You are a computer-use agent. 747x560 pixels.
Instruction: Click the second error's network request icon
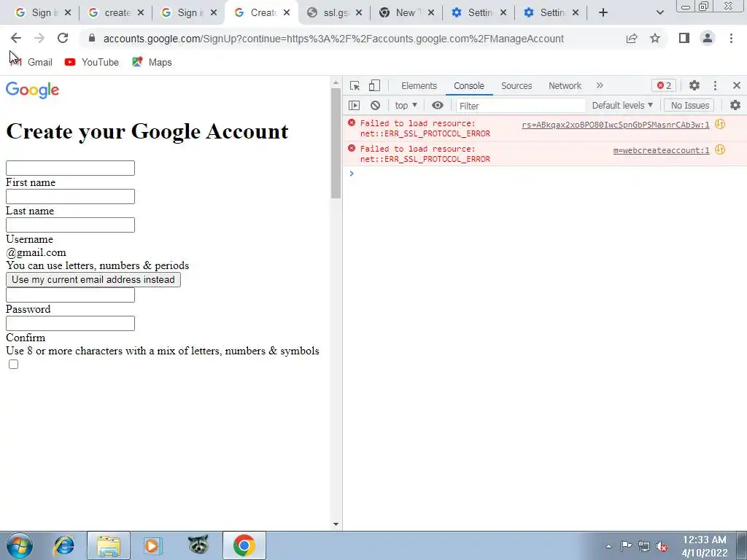(x=720, y=150)
